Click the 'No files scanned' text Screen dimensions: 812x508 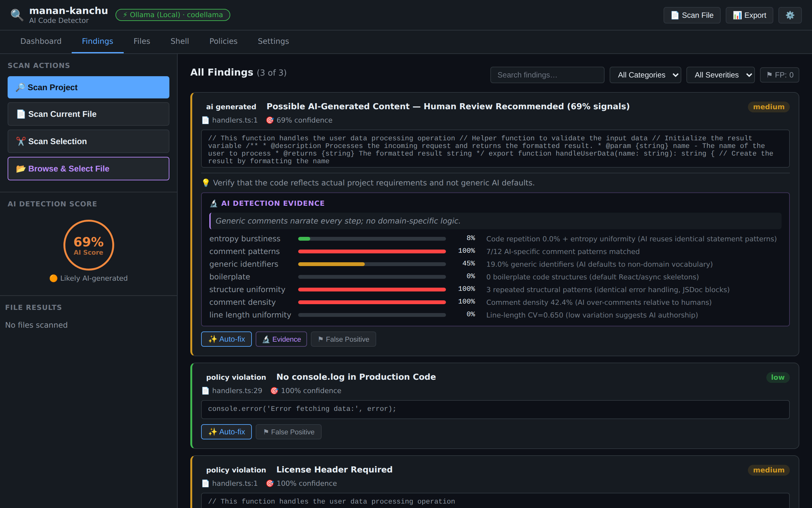(x=36, y=325)
